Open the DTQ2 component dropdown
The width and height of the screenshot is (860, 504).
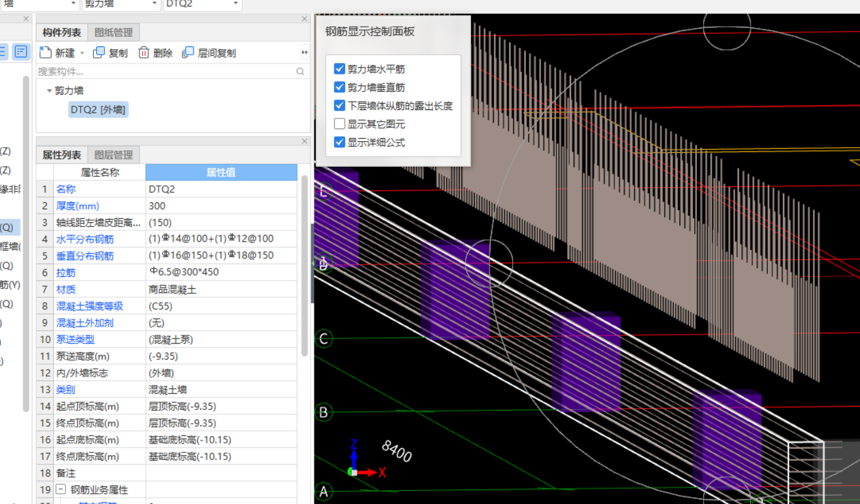(x=236, y=4)
